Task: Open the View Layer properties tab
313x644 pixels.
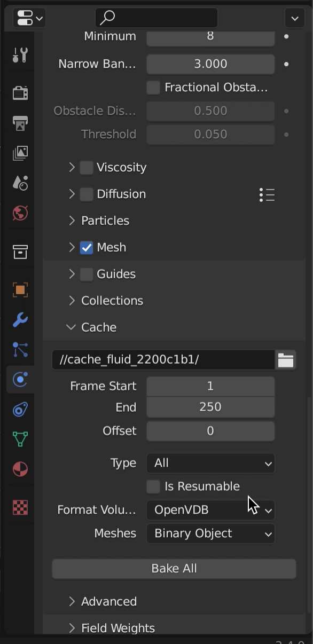Action: coord(20,153)
